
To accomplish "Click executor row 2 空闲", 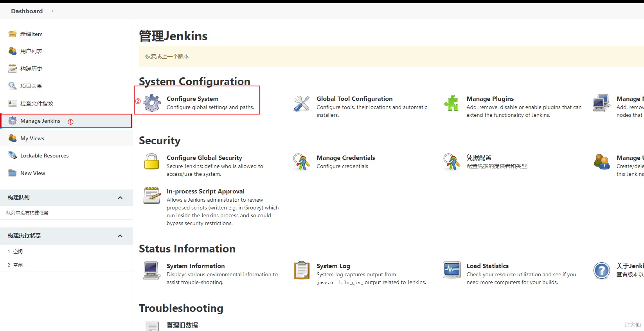I will tap(66, 265).
